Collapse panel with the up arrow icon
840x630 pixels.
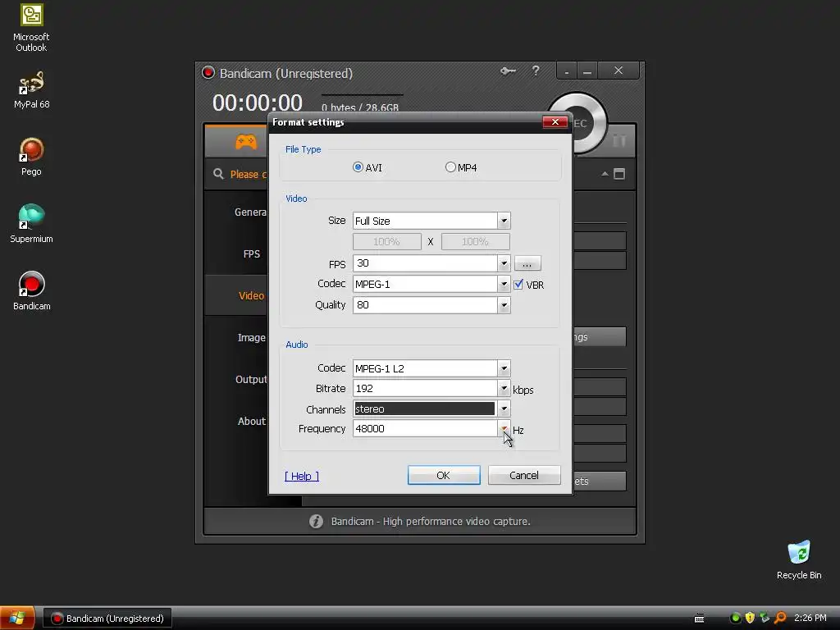(x=605, y=174)
